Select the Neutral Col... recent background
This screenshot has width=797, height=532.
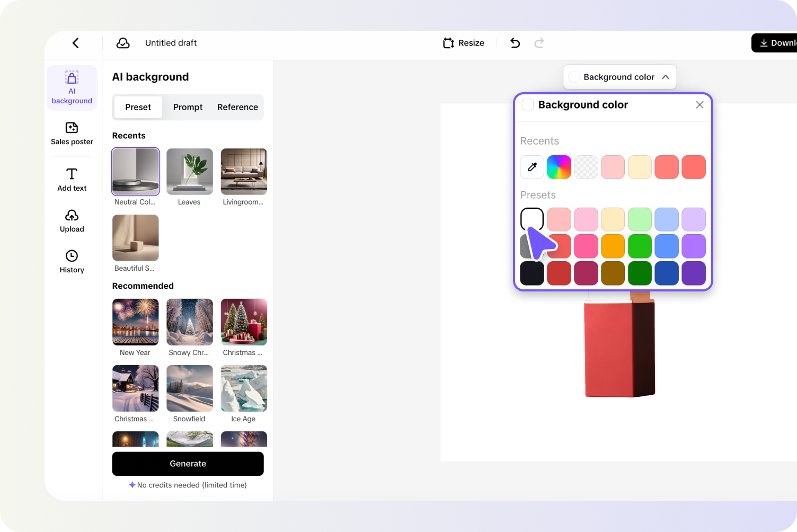tap(136, 172)
